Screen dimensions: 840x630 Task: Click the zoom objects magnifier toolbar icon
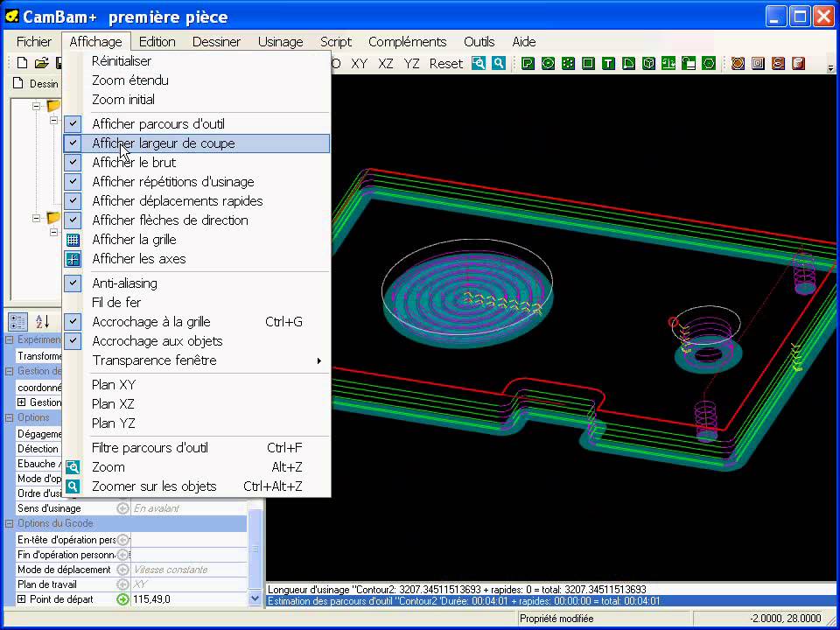click(x=499, y=63)
